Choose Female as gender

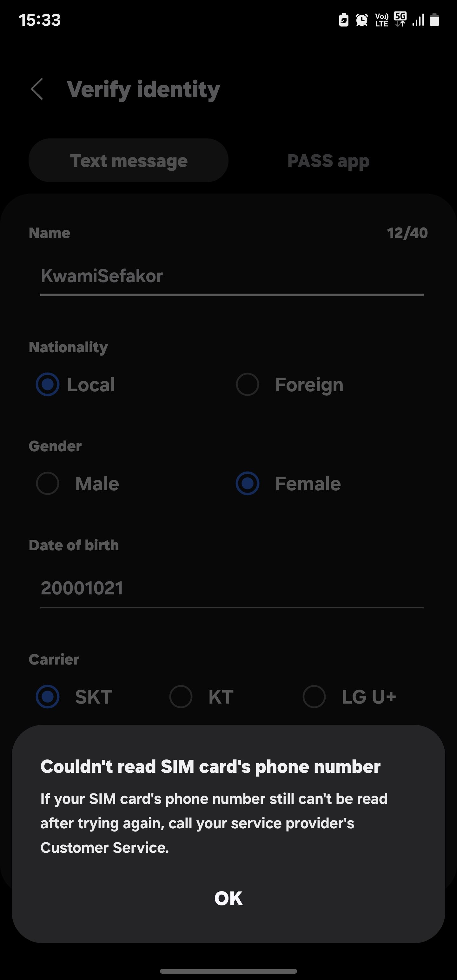248,483
